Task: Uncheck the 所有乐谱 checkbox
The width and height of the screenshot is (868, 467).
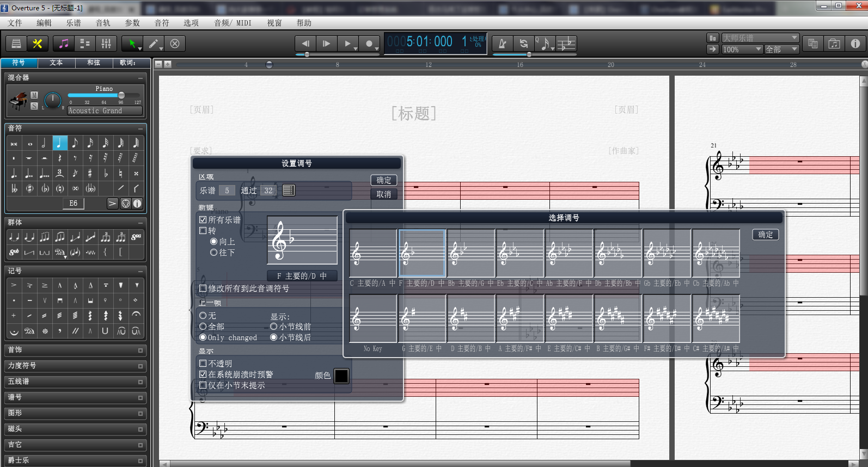Action: (203, 220)
